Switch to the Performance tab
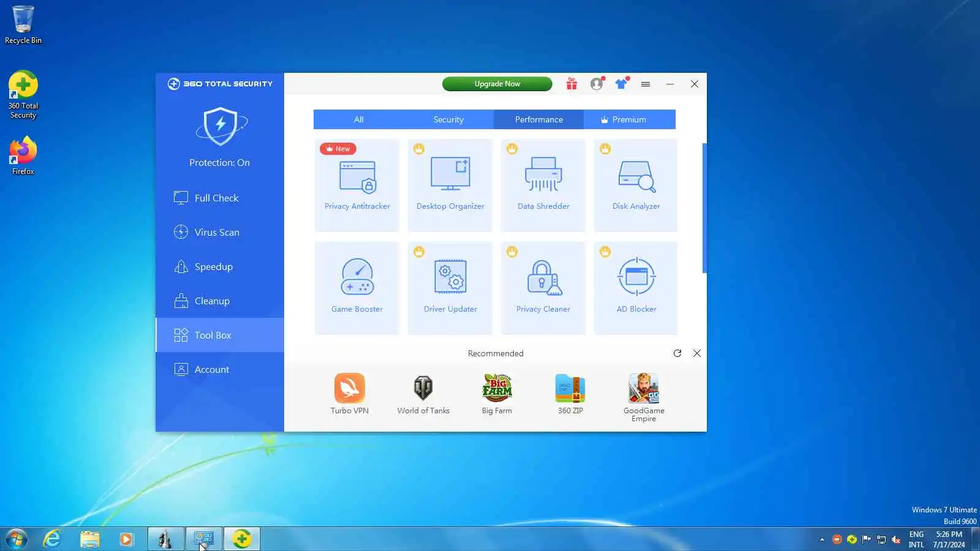This screenshot has height=551, width=980. coord(539,119)
